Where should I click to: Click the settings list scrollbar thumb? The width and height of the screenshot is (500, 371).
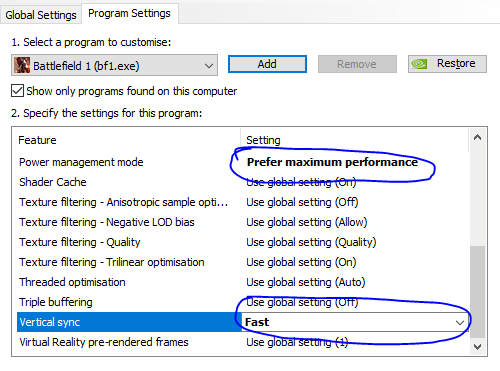pos(477,292)
